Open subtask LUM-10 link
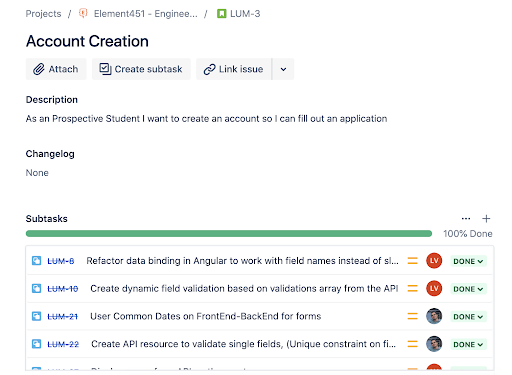 pyautogui.click(x=63, y=289)
